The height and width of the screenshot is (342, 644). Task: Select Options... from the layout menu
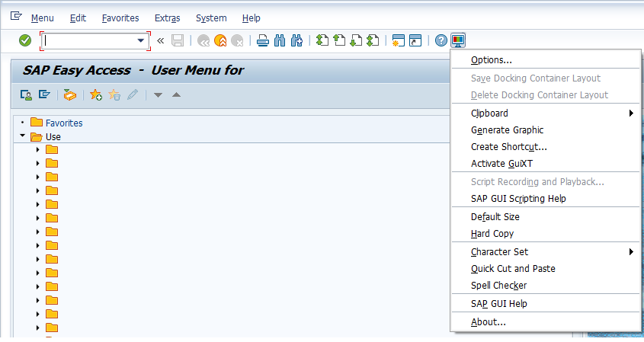pos(492,60)
